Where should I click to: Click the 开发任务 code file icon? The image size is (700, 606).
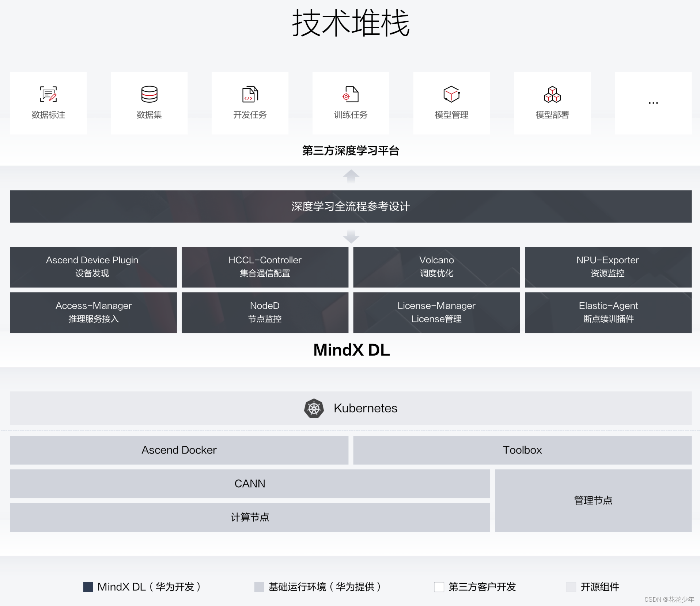coord(250,94)
